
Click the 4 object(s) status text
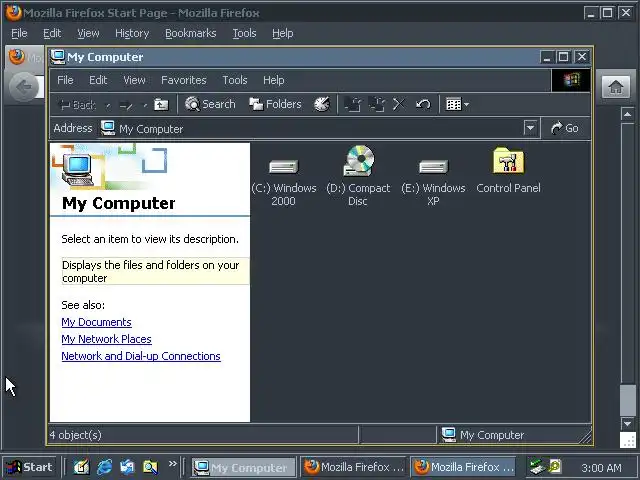[x=76, y=435]
